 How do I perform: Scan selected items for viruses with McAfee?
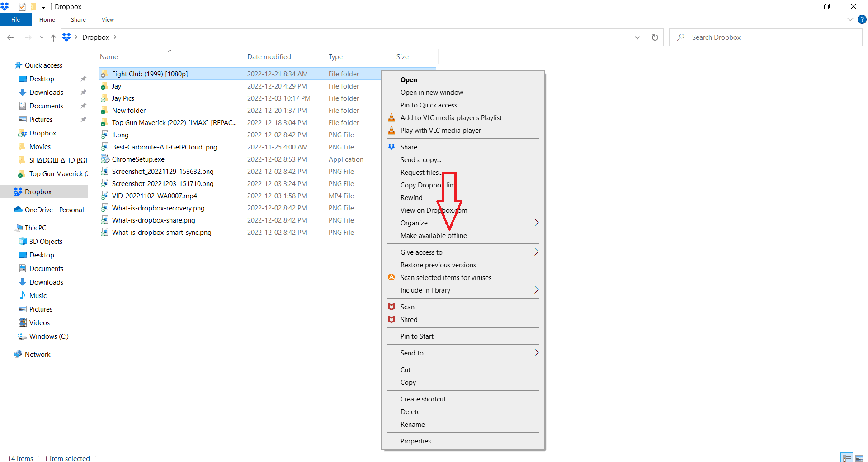(445, 277)
